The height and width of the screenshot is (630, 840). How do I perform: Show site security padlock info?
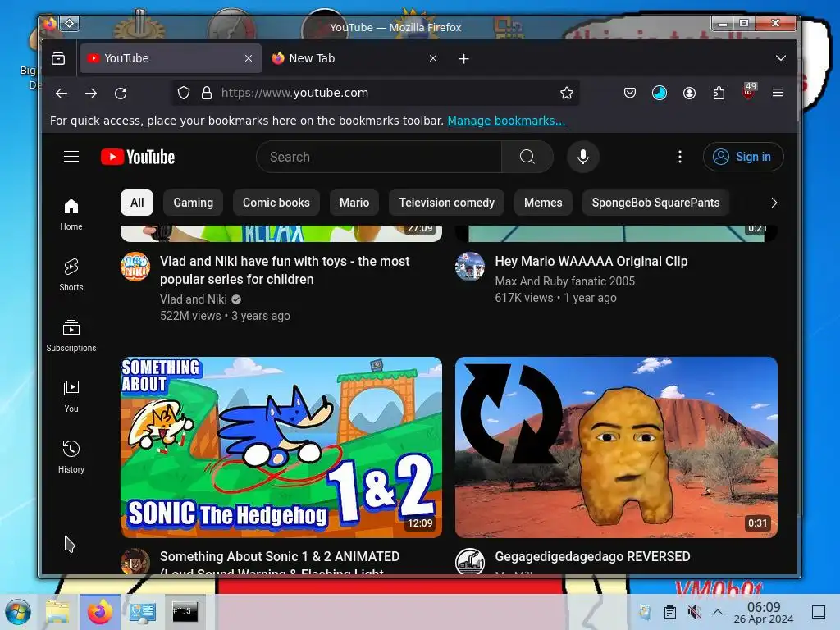tap(206, 93)
